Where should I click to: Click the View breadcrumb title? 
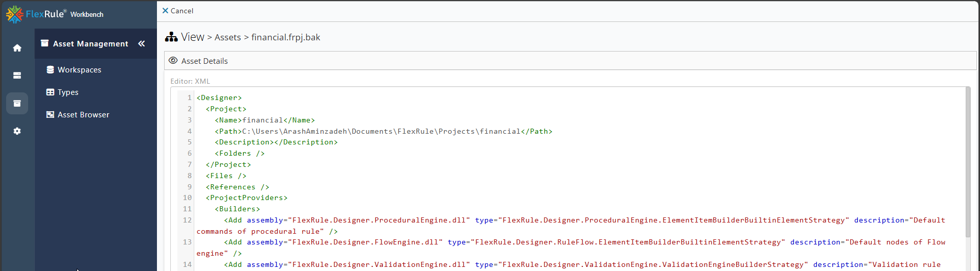(x=193, y=37)
